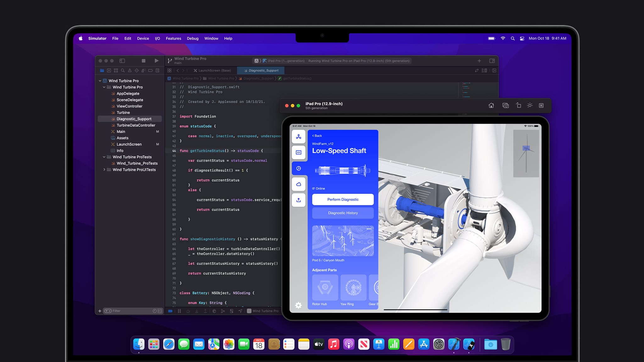This screenshot has width=644, height=362.
Task: Open the Find navigator magnifying glass
Action: click(x=123, y=70)
